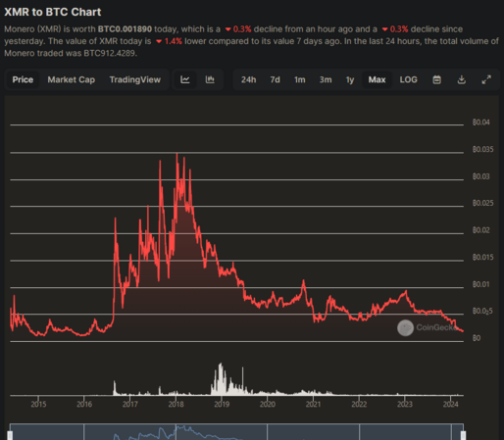504x440 pixels.
Task: Click the B0.035 y-axis label
Action: point(482,149)
